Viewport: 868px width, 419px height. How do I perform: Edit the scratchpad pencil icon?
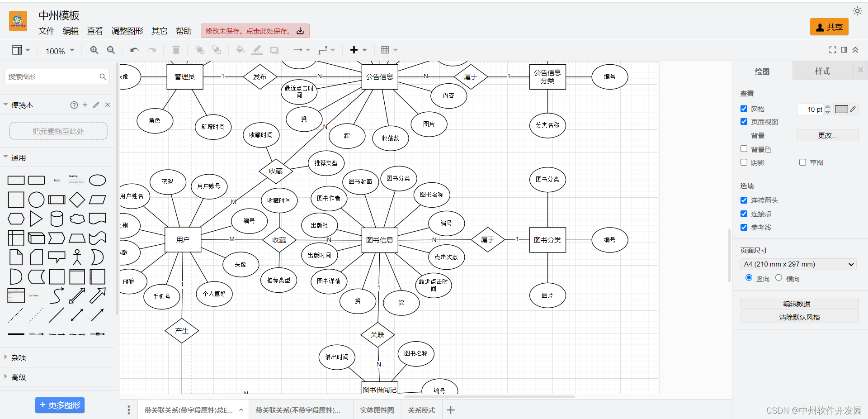pos(96,105)
